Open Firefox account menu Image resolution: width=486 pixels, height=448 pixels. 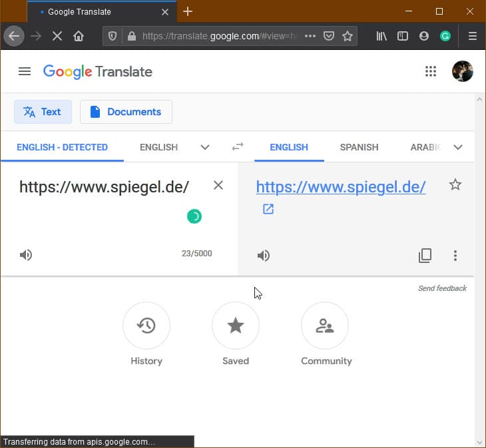coord(423,36)
